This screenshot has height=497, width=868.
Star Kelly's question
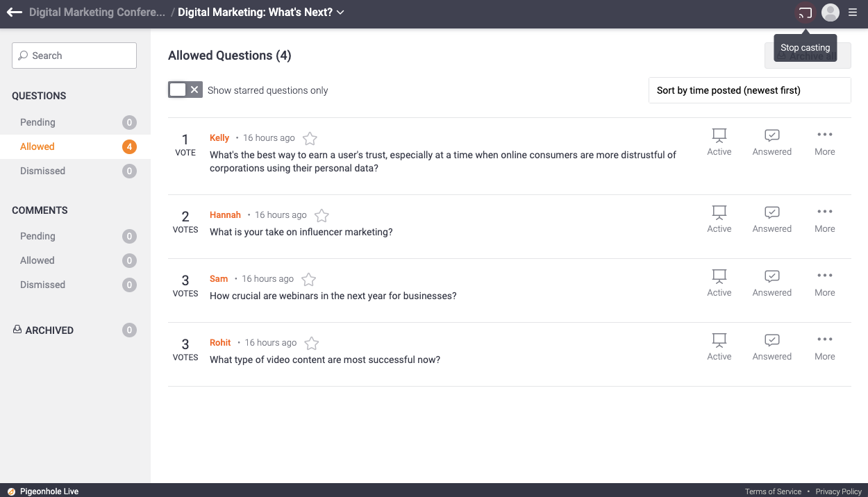(x=310, y=139)
